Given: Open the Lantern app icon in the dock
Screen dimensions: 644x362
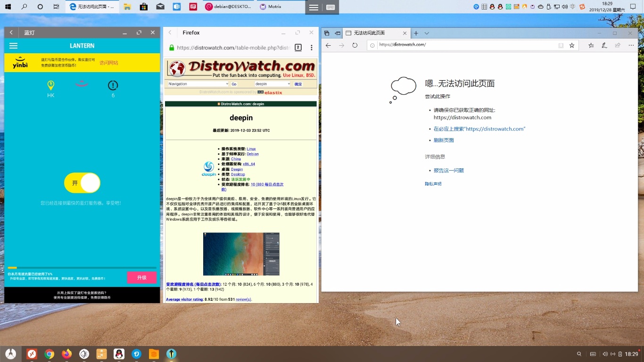Looking at the screenshot, I should coord(171,354).
